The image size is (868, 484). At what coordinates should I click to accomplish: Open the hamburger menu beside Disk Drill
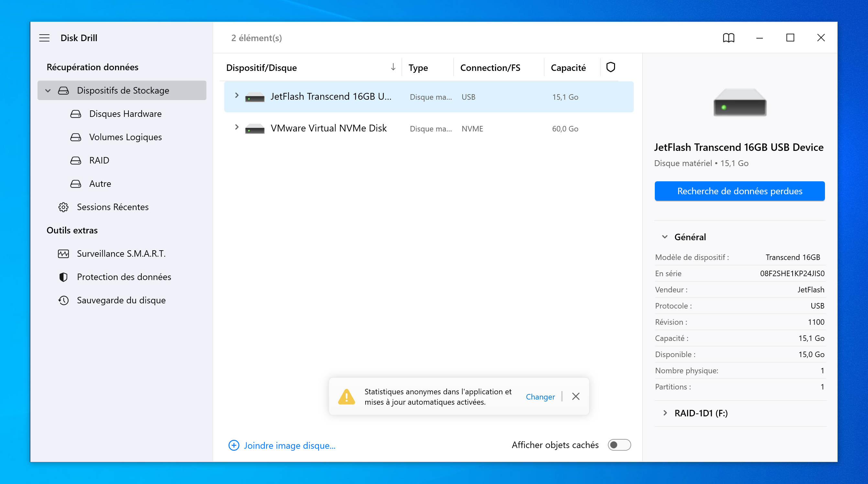[x=44, y=38]
